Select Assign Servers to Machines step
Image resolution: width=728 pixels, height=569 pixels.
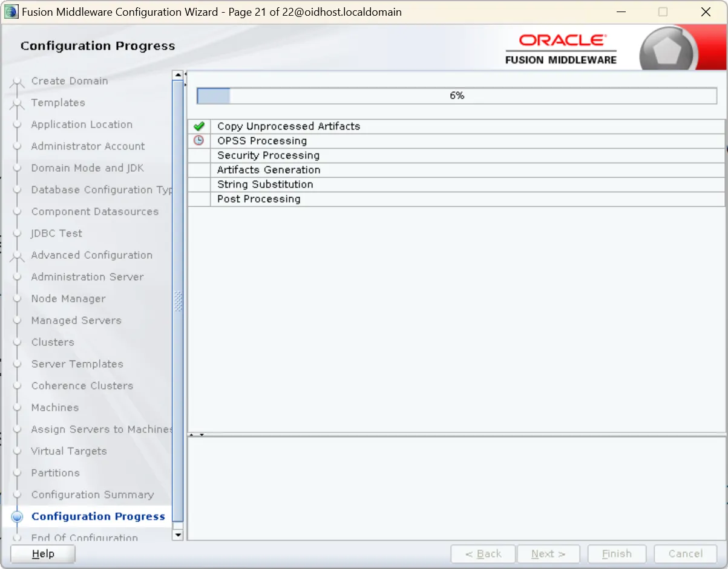pyautogui.click(x=102, y=429)
